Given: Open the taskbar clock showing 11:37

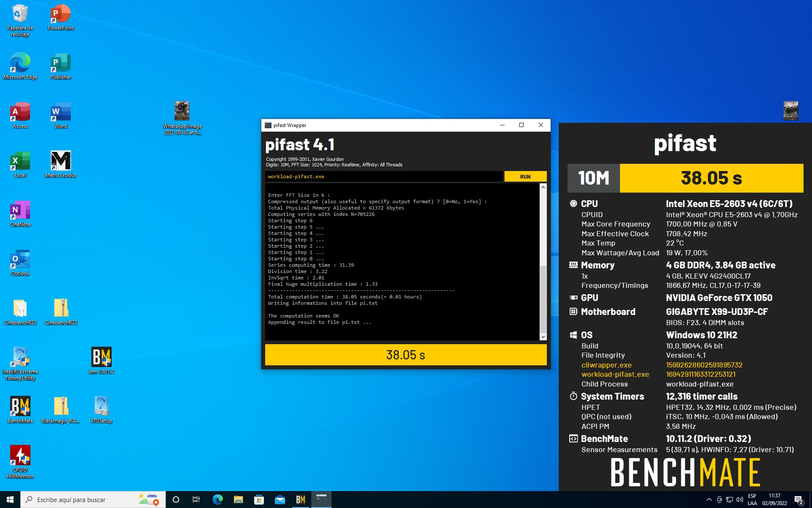Looking at the screenshot, I should (774, 500).
